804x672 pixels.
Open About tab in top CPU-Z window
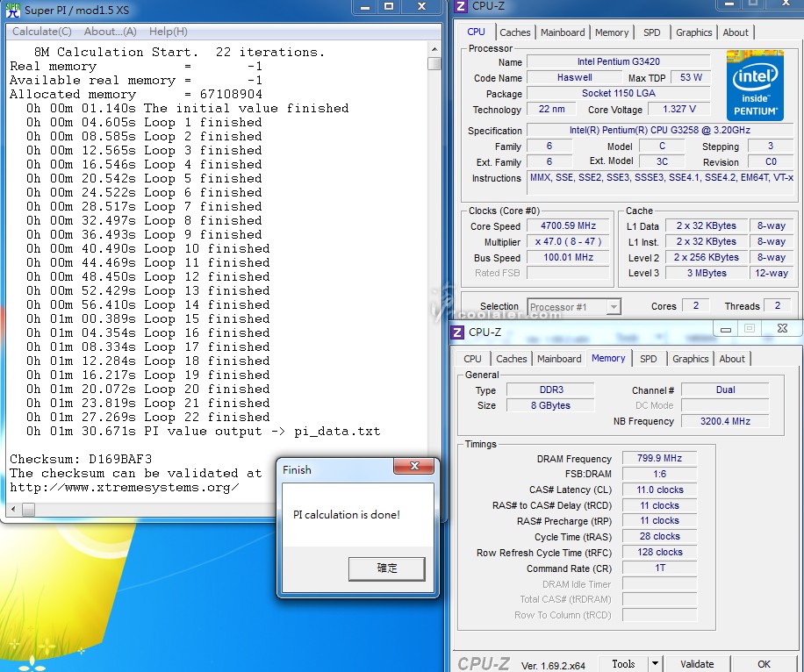tap(736, 32)
